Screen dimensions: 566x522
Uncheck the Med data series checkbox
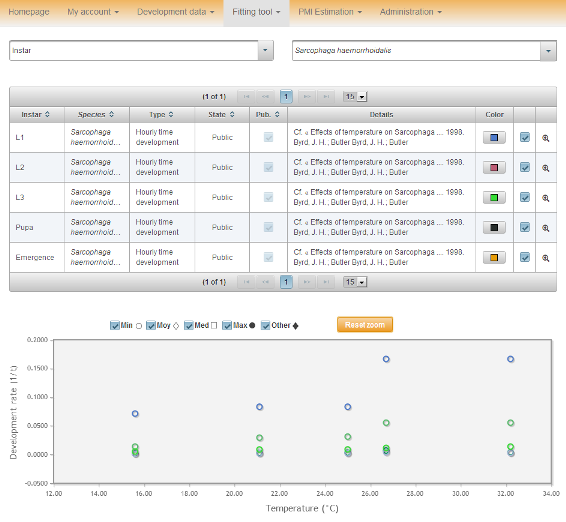[x=188, y=325]
